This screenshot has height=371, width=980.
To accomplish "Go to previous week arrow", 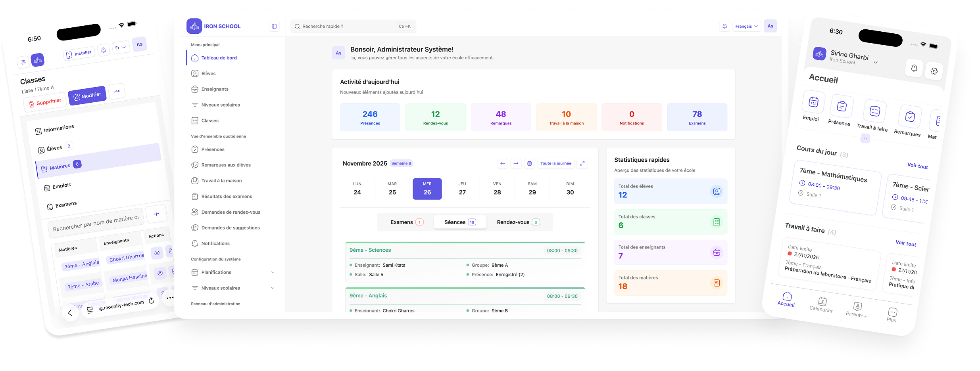I will [x=503, y=163].
